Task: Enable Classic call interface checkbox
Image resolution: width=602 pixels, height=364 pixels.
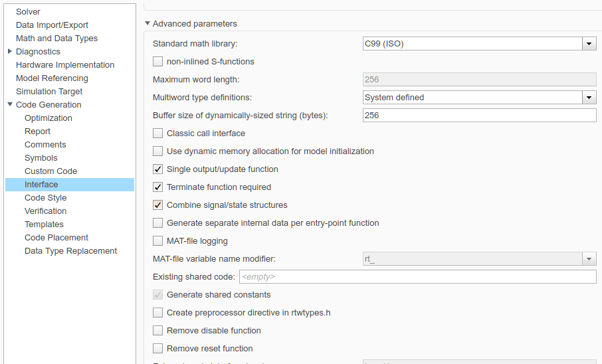Action: [157, 134]
